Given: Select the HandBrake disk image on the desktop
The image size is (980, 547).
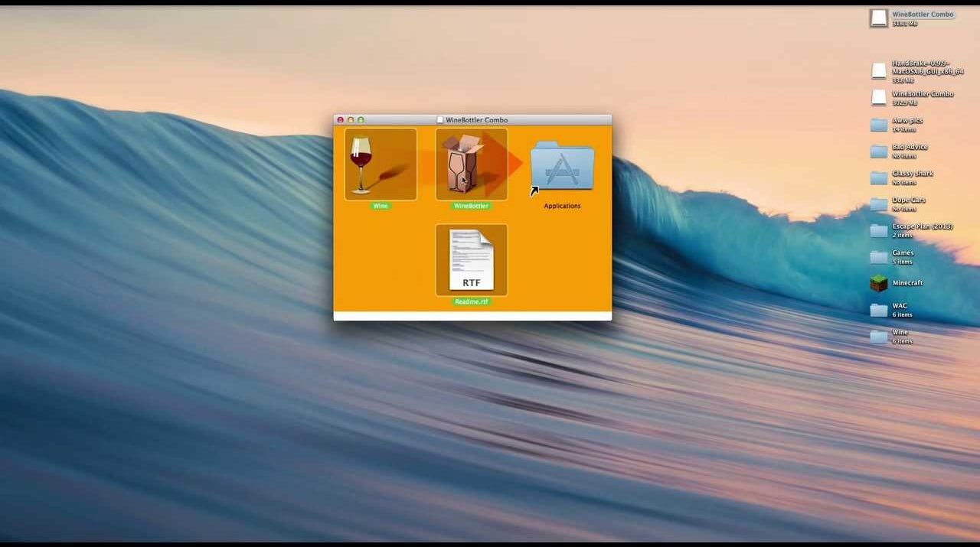Looking at the screenshot, I should pyautogui.click(x=879, y=71).
